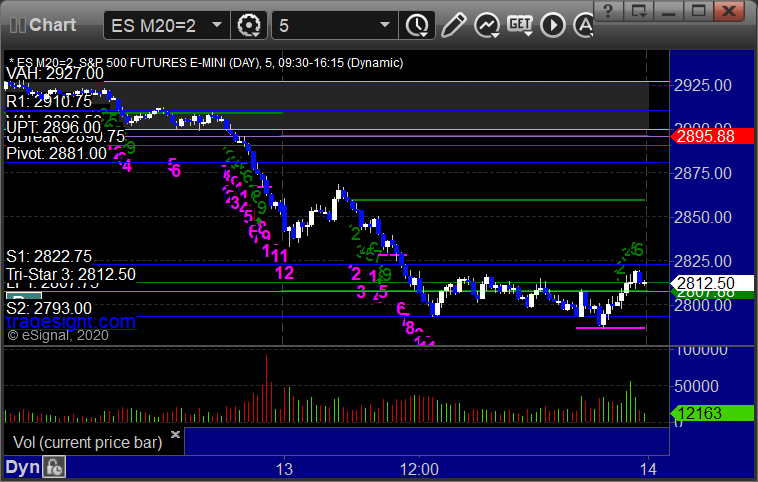
Task: Open the tradesight.com link
Action: (x=71, y=321)
